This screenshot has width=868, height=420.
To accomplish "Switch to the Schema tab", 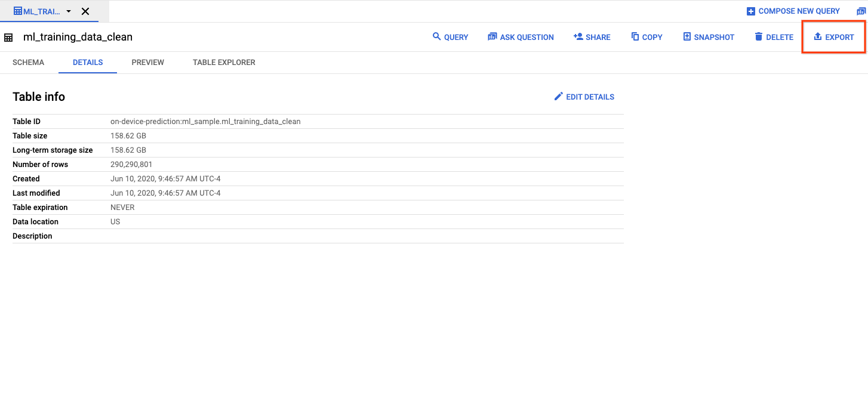I will (x=29, y=63).
